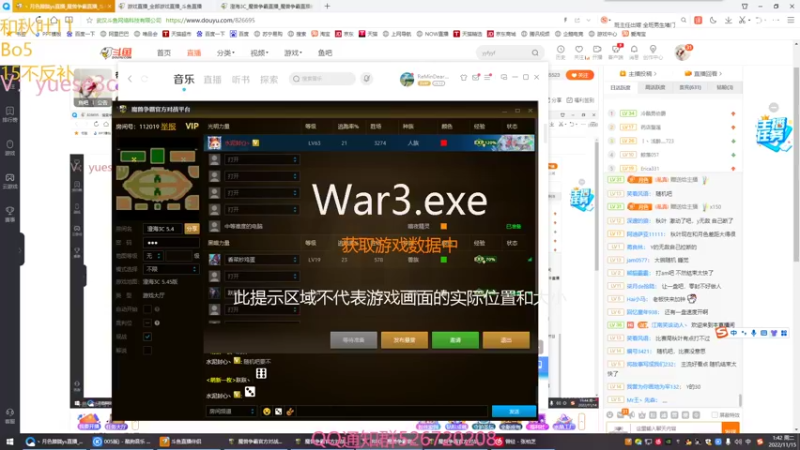Click the password field in the game lobby

171,242
